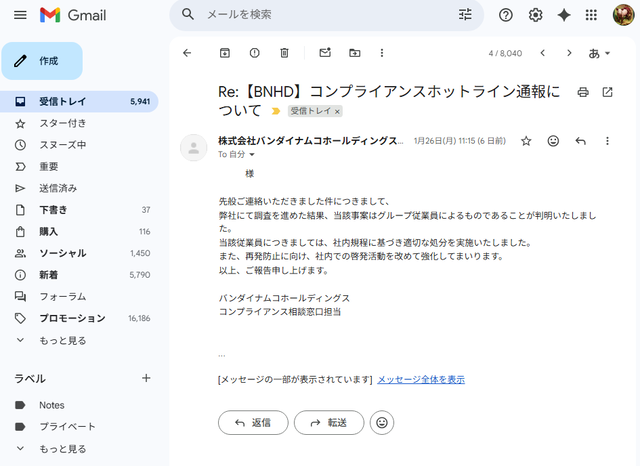Screen dimensions: 640x466
Task: Click the 作成 compose button
Action: pos(42,61)
